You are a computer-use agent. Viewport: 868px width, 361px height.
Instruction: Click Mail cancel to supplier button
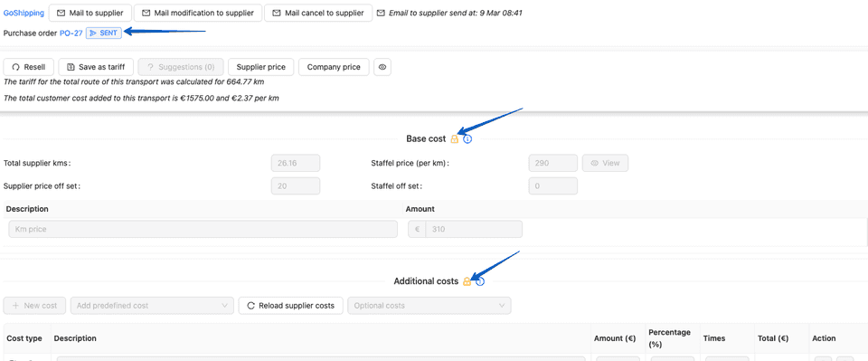318,13
